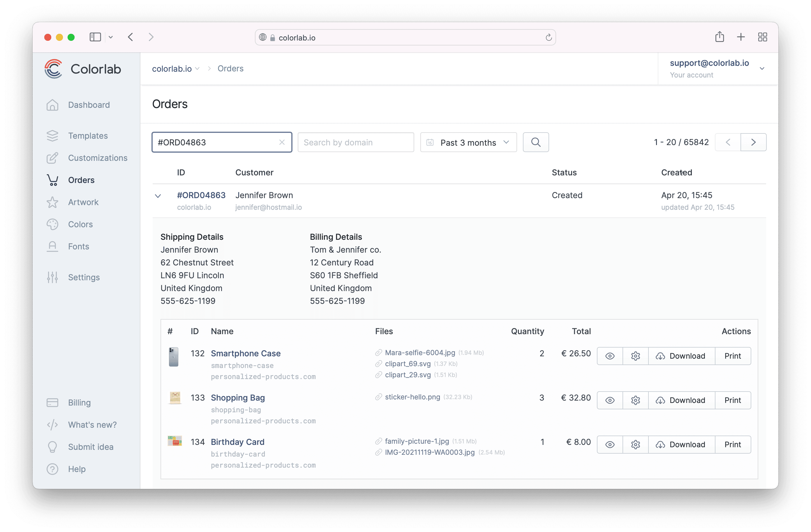Open settings gear for Smartphone Case
The width and height of the screenshot is (811, 532).
pyautogui.click(x=635, y=356)
